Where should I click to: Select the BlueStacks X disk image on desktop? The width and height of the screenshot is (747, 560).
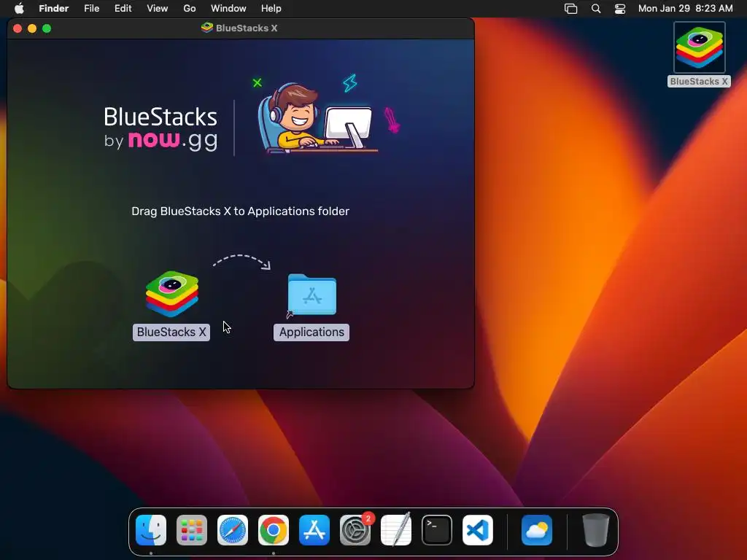[x=700, y=47]
